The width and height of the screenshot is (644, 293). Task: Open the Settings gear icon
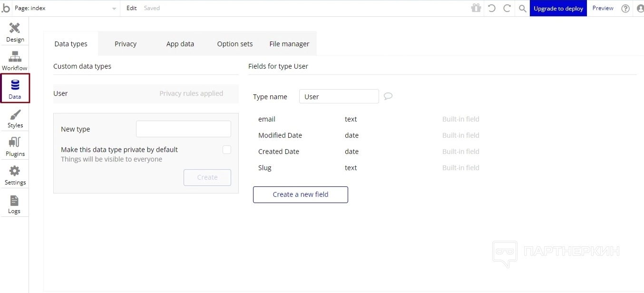click(x=15, y=175)
